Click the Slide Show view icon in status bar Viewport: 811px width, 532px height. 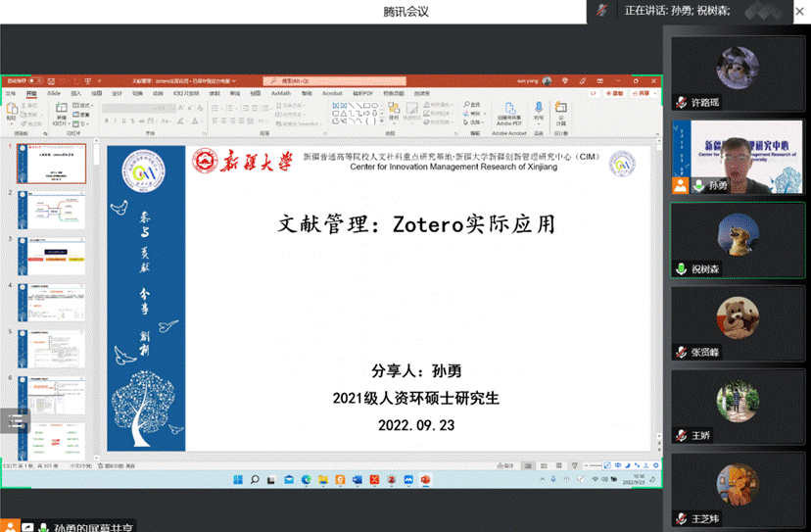pyautogui.click(x=574, y=465)
